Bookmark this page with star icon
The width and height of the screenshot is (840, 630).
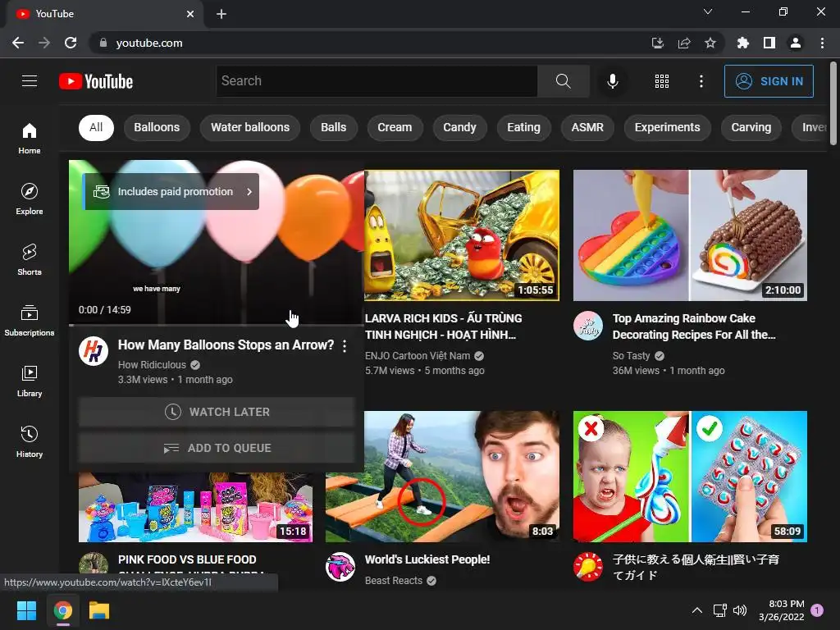click(710, 43)
